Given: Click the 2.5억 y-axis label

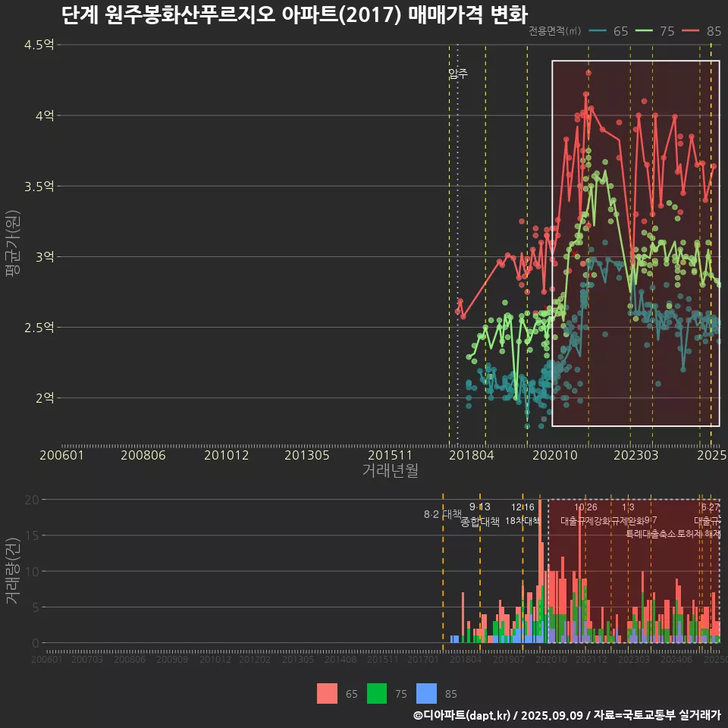Looking at the screenshot, I should (39, 328).
